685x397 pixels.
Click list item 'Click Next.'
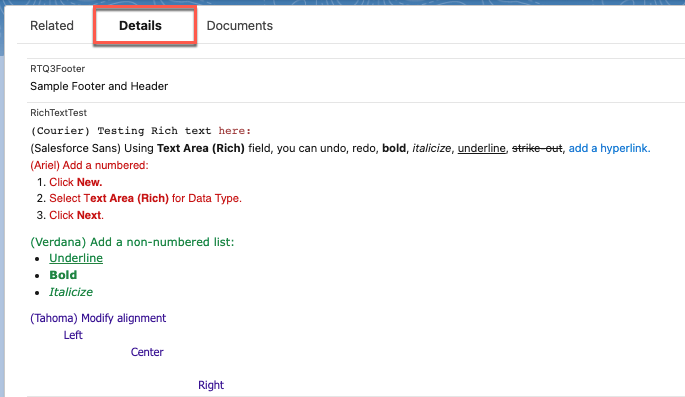(x=76, y=215)
